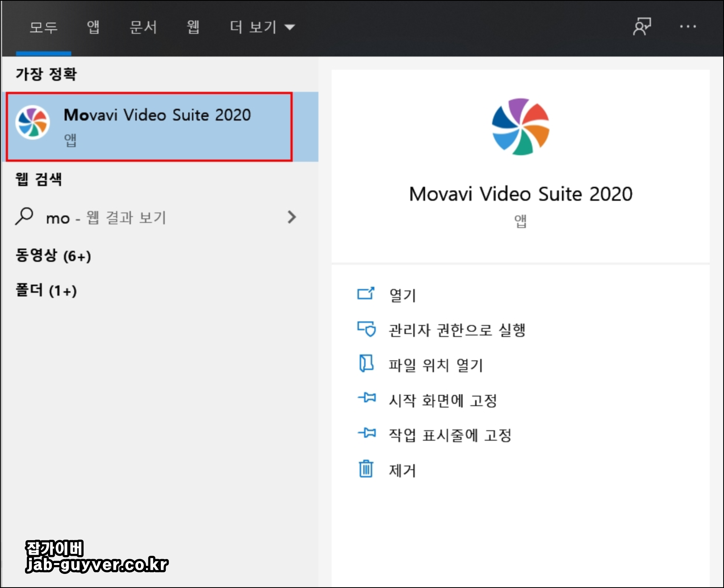The height and width of the screenshot is (588, 724).
Task: Click the Movavi pinwheel icon in results list
Action: 33,122
